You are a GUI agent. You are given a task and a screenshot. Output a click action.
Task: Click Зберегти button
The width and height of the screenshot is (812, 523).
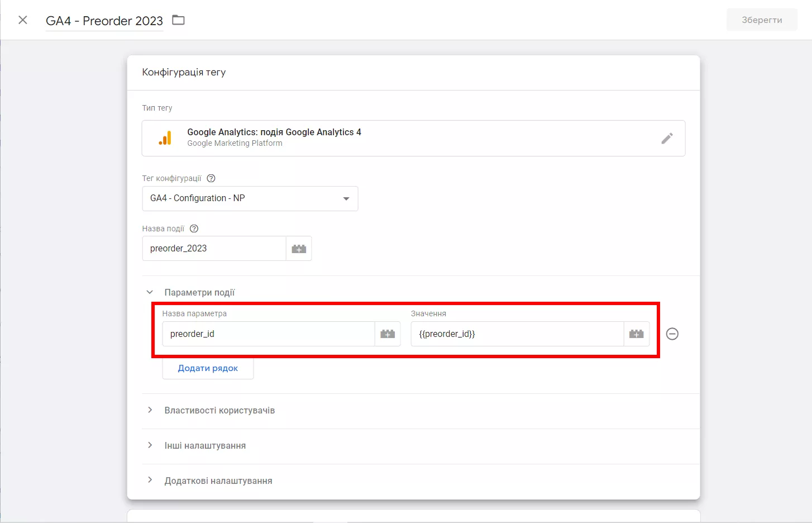click(762, 20)
